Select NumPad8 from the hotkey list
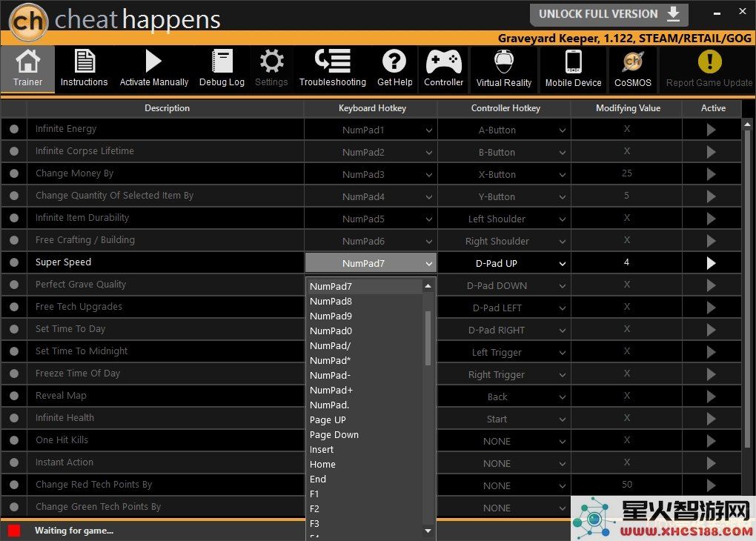 point(365,302)
